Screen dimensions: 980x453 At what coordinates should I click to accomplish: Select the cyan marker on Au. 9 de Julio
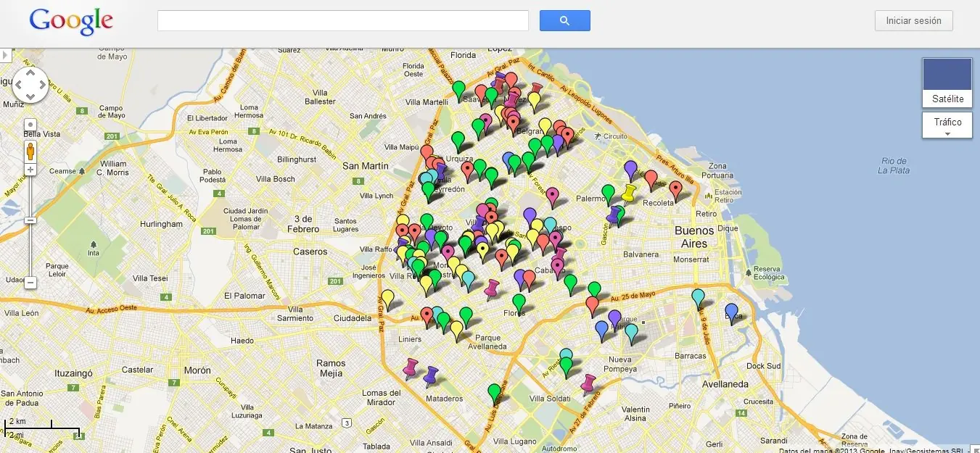pos(698,297)
